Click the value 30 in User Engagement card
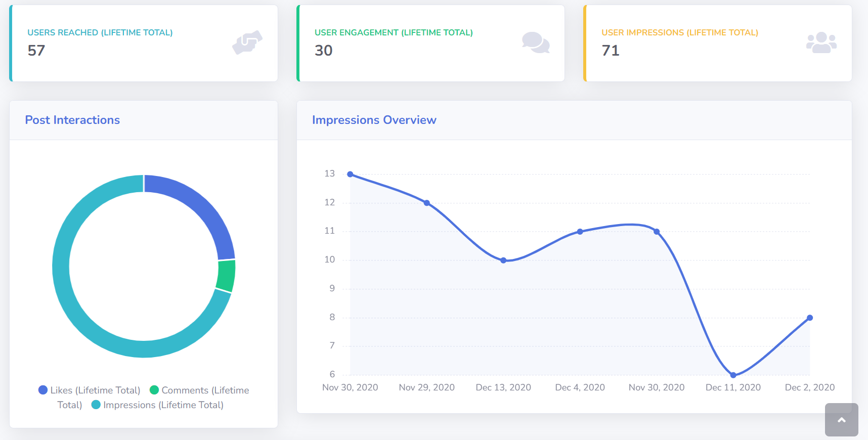 (324, 51)
